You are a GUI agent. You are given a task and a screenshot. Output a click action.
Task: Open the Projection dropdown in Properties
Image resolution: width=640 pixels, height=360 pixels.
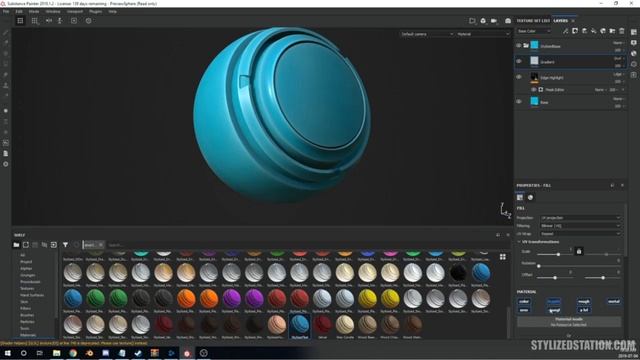[x=580, y=218]
